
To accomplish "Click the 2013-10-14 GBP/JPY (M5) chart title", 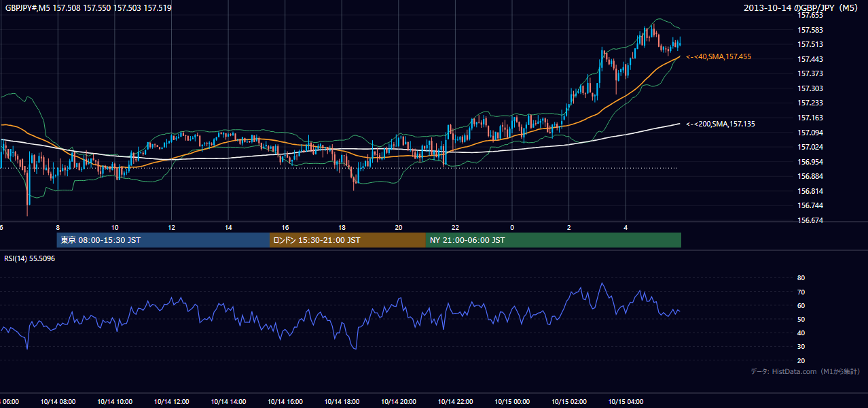I will click(x=801, y=8).
